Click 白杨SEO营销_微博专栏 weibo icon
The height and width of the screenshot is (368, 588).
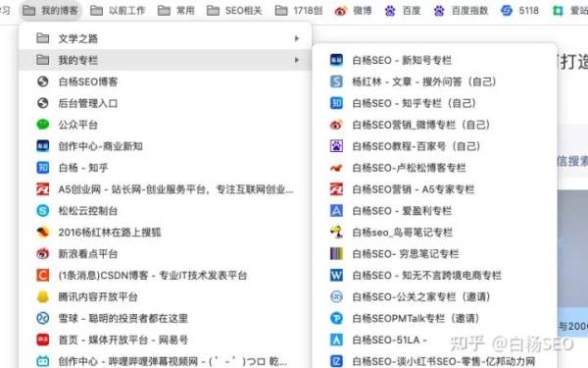coord(336,125)
